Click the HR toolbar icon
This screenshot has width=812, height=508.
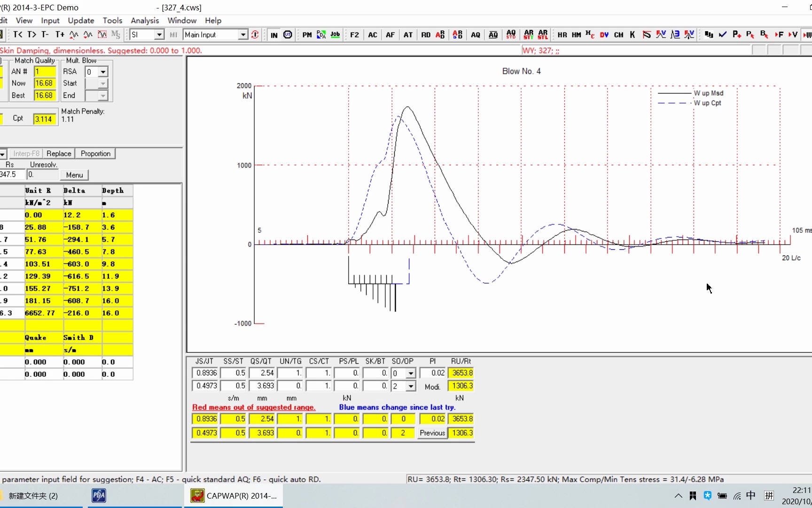[x=562, y=35]
